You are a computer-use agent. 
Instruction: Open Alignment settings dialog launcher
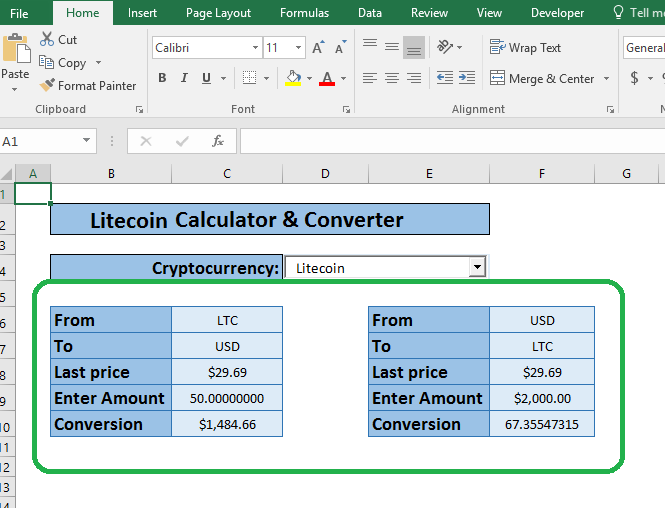click(610, 109)
